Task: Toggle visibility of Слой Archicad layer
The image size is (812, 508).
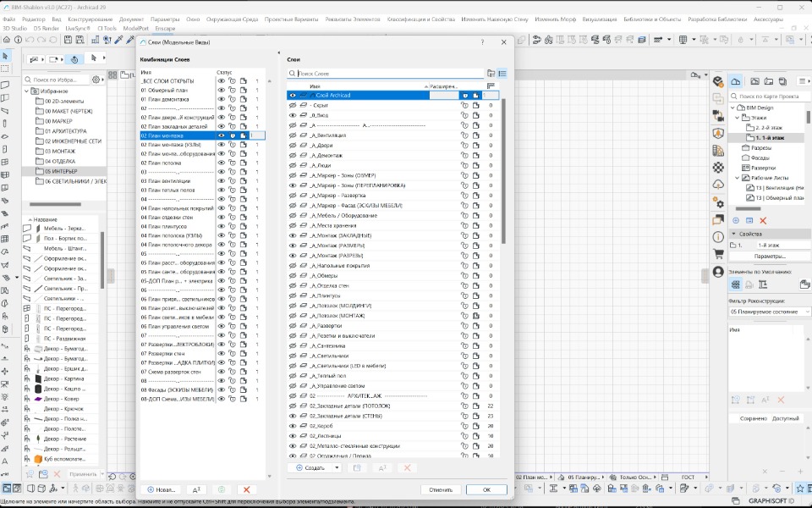Action: 293,96
